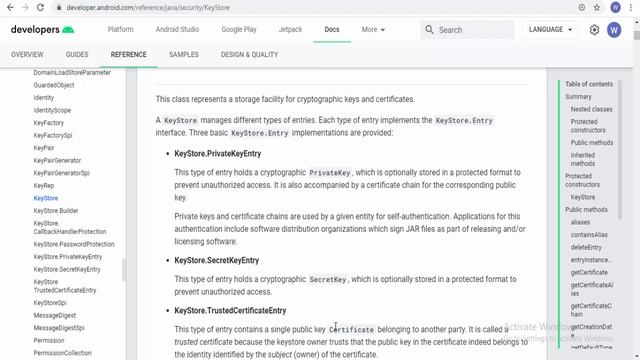Click the address bar URL

click(x=148, y=7)
